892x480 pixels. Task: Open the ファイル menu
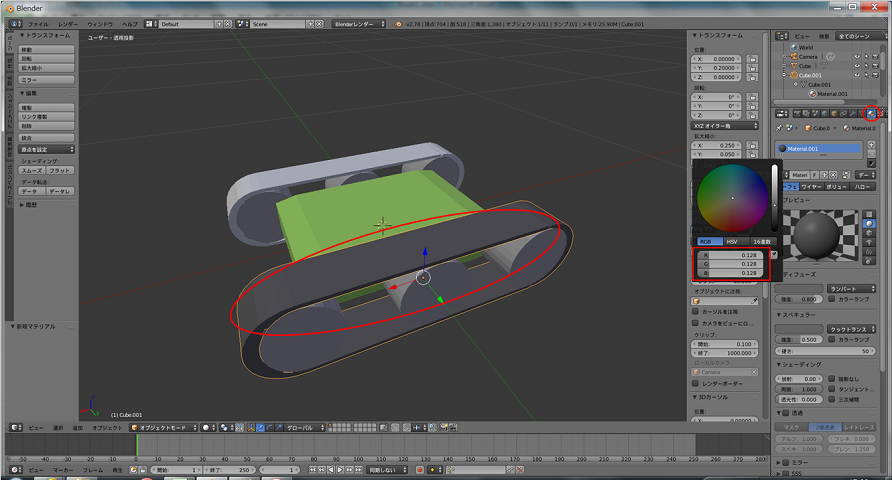36,23
